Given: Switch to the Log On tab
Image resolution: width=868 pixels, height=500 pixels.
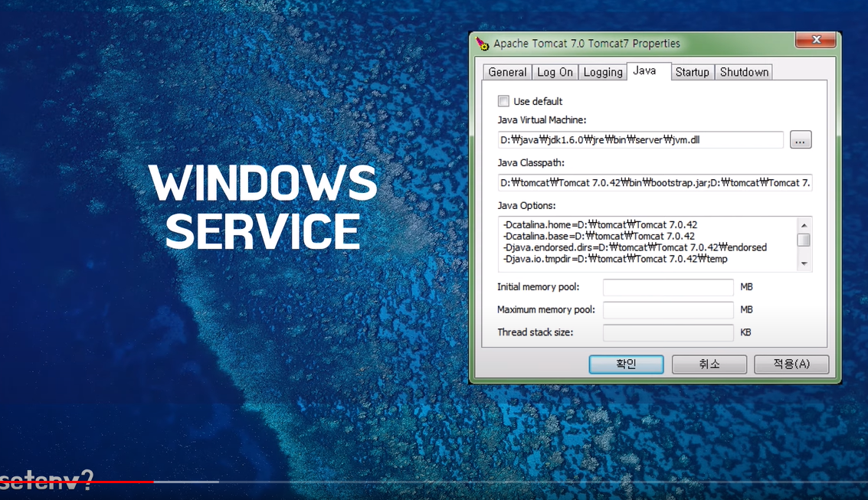Looking at the screenshot, I should coord(555,72).
